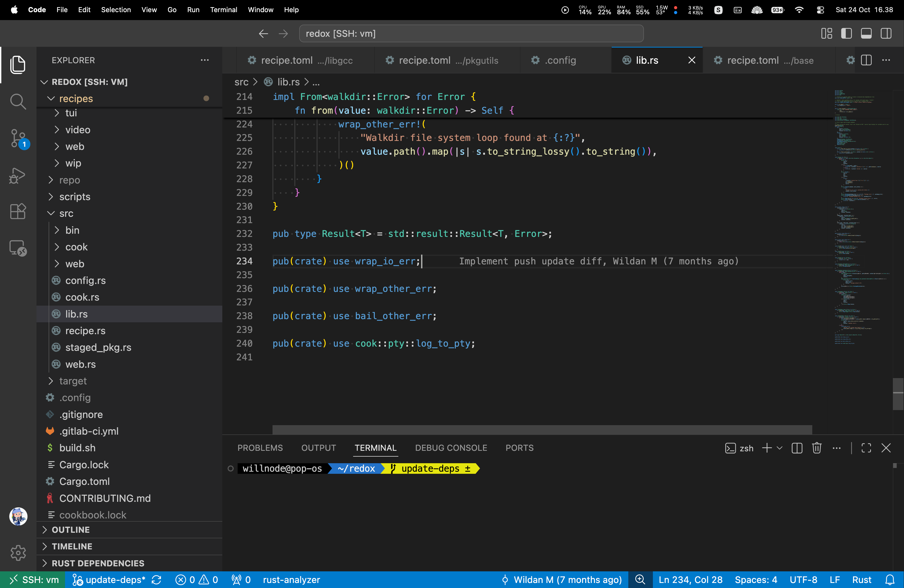Click the zoom magnifier in status bar
The width and height of the screenshot is (904, 588).
click(x=640, y=580)
